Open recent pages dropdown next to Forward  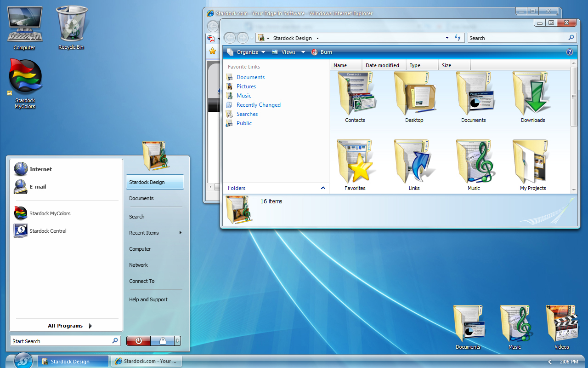[252, 38]
